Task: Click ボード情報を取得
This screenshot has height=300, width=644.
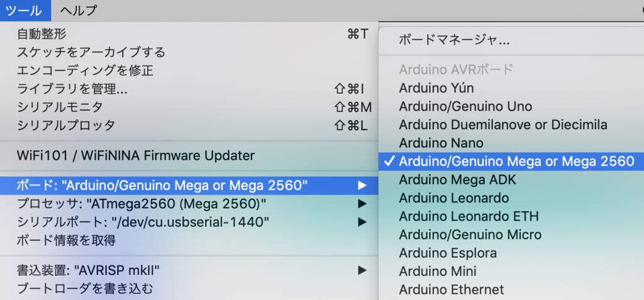Action: [66, 240]
